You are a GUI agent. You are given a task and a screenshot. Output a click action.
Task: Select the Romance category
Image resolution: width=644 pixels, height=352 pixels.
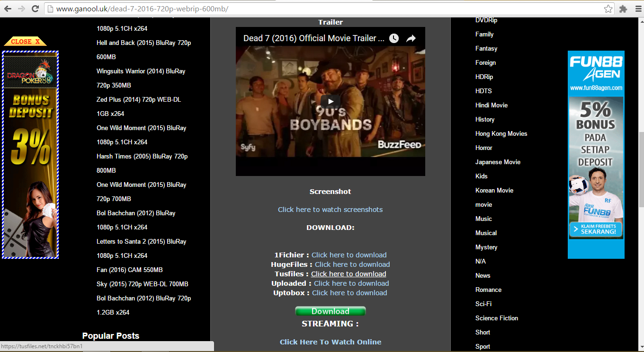click(x=489, y=290)
